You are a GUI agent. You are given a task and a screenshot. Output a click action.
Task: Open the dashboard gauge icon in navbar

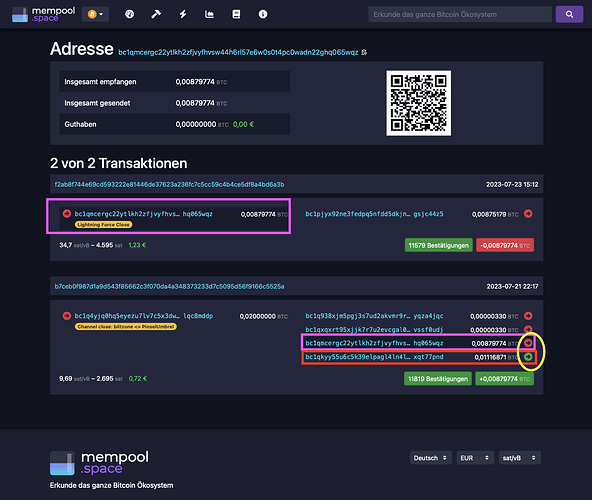[129, 14]
